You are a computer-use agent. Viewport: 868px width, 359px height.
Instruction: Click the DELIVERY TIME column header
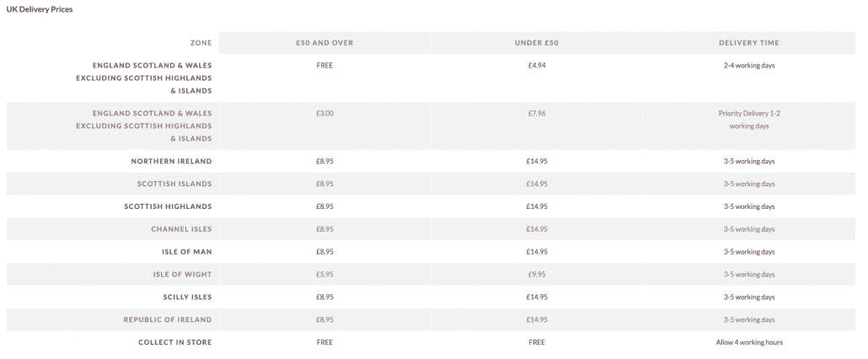click(749, 43)
